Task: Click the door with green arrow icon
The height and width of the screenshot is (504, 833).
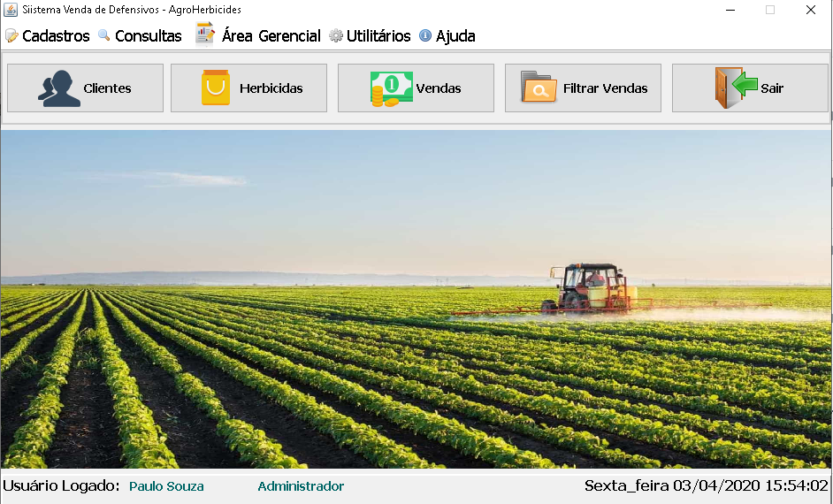Action: point(736,88)
